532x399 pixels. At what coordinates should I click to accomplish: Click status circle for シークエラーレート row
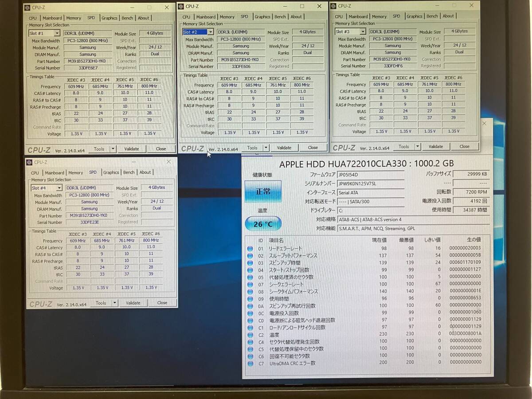[250, 284]
